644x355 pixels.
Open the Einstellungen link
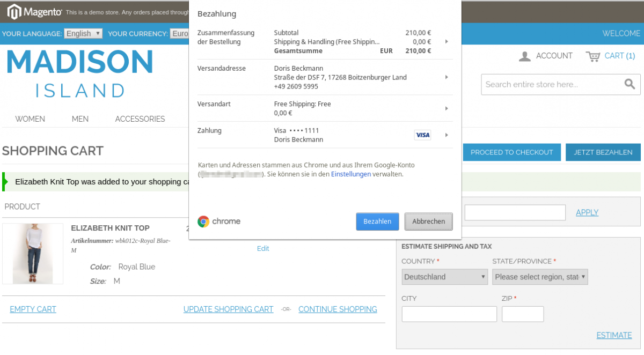[351, 174]
